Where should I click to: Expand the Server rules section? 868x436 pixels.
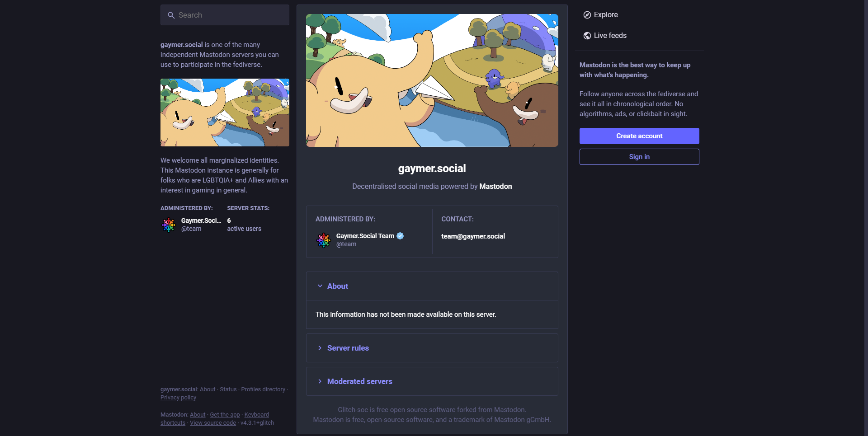432,348
